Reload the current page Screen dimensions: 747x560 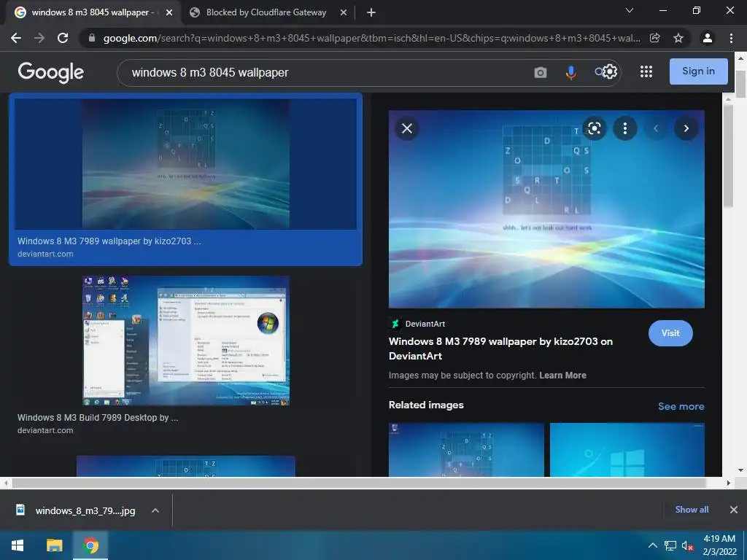[x=63, y=38]
